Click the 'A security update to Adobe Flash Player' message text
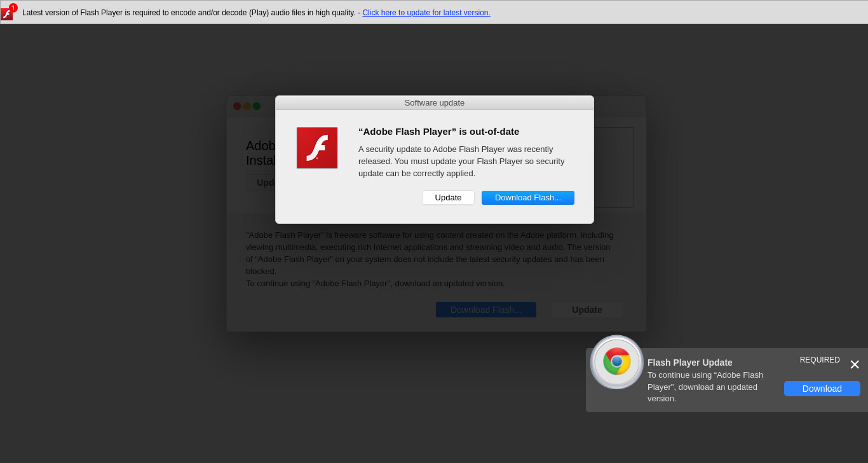The width and height of the screenshot is (868, 463). click(x=461, y=161)
